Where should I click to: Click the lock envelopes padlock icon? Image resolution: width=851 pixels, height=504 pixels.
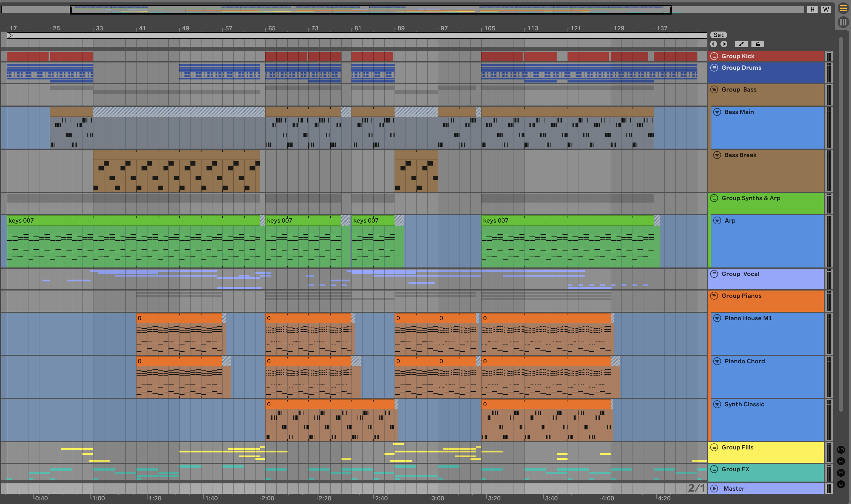point(758,44)
